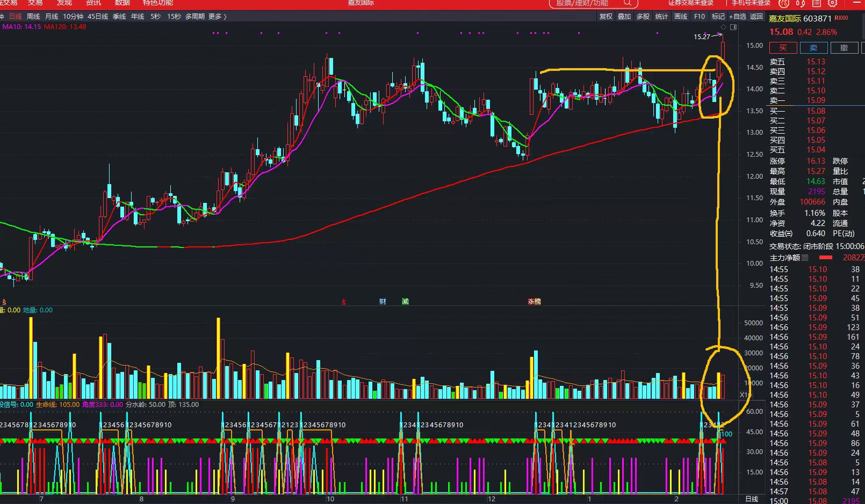Open the 叠加 overlay options
The image size is (865, 504).
click(624, 17)
